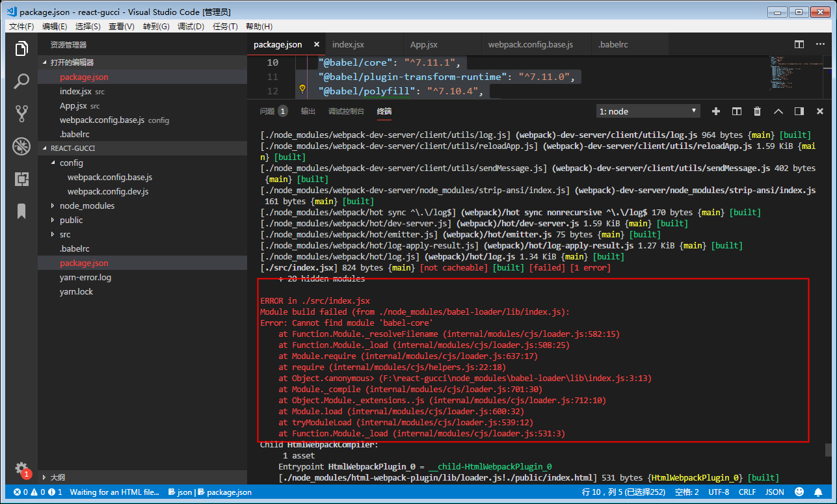Viewport: 837px width, 504px height.
Task: Switch to the 调试控制台 panel tab
Action: tap(346, 111)
